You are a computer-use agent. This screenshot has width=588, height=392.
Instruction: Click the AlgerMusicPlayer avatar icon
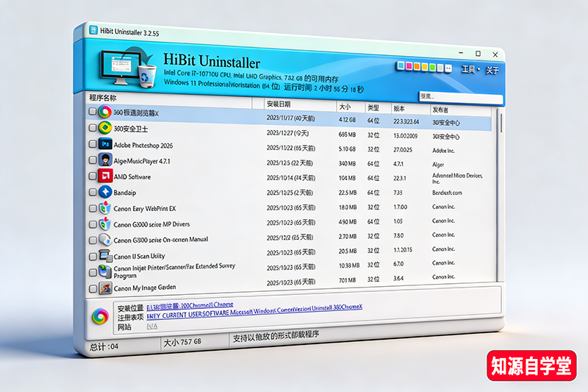(x=104, y=160)
